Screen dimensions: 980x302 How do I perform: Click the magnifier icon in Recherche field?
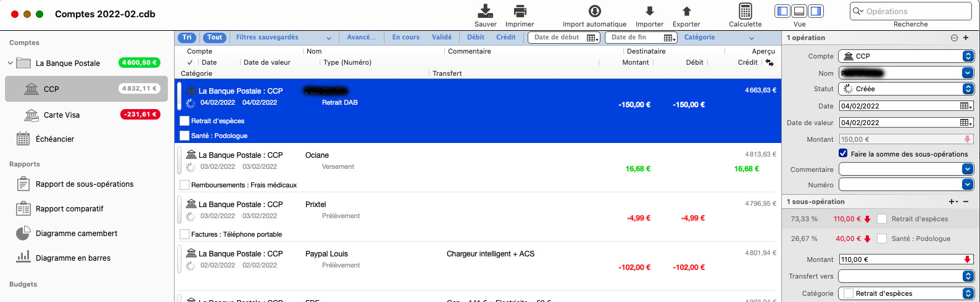858,11
